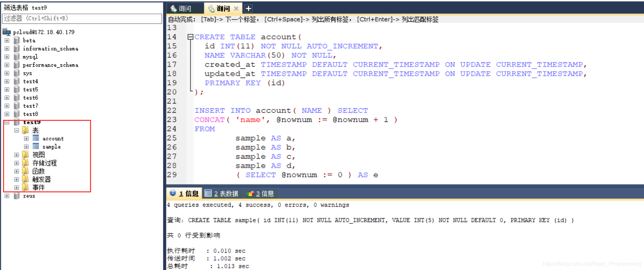This screenshot has width=644, height=270.
Task: Collapse the 表 tables folder
Action: (16, 130)
